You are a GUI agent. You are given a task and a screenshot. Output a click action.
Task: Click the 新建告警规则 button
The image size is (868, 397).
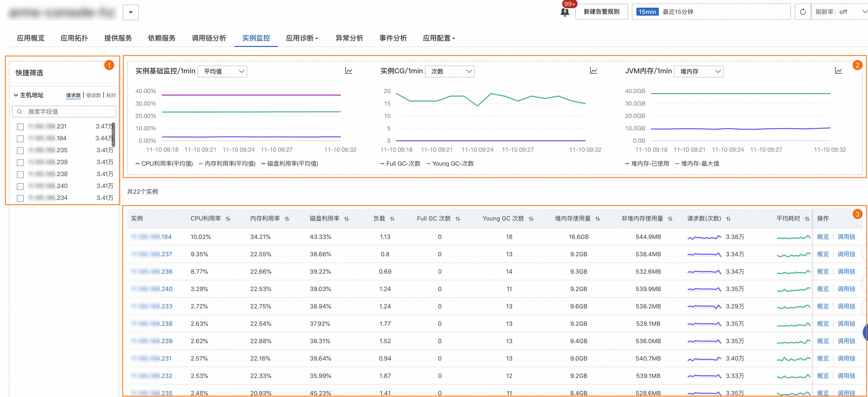point(601,12)
